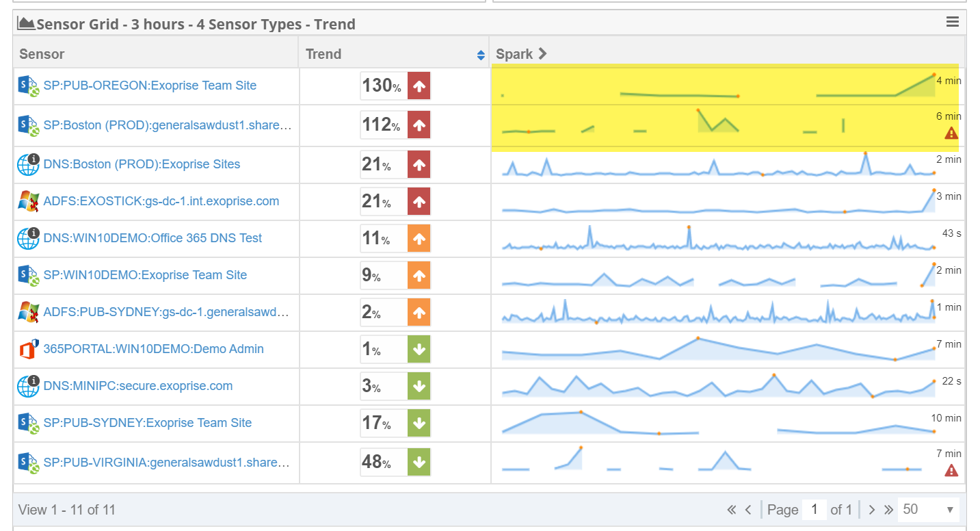Click sparkline chart for ADFS:PUB-SYDNEY row
The image size is (980, 531).
(x=718, y=312)
